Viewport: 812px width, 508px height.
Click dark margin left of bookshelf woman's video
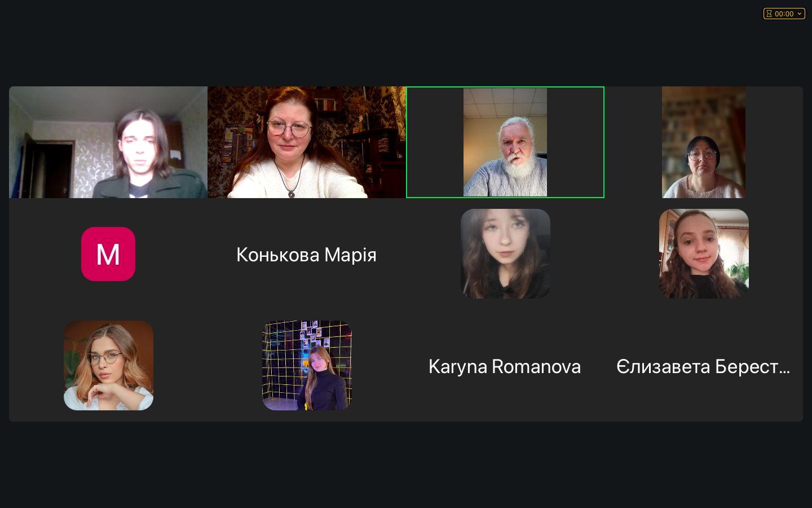633,142
